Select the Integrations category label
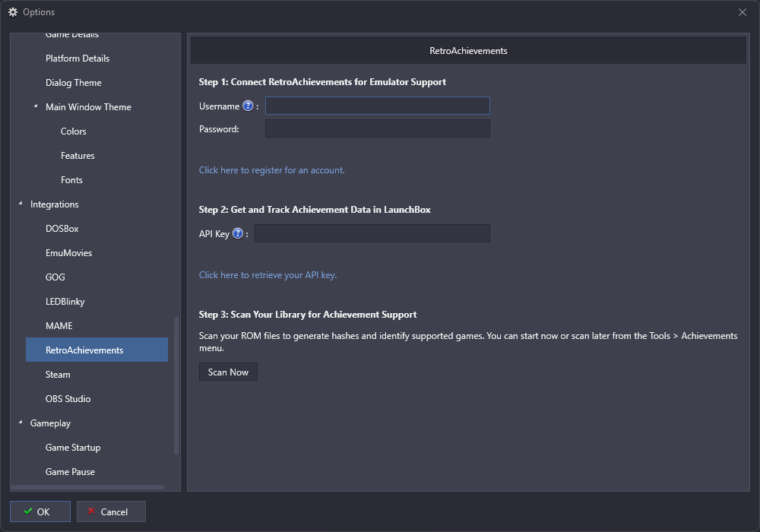This screenshot has width=760, height=532. (54, 204)
